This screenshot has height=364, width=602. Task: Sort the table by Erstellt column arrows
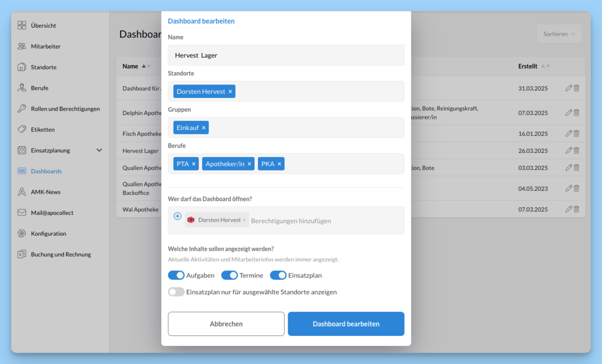[x=545, y=66]
